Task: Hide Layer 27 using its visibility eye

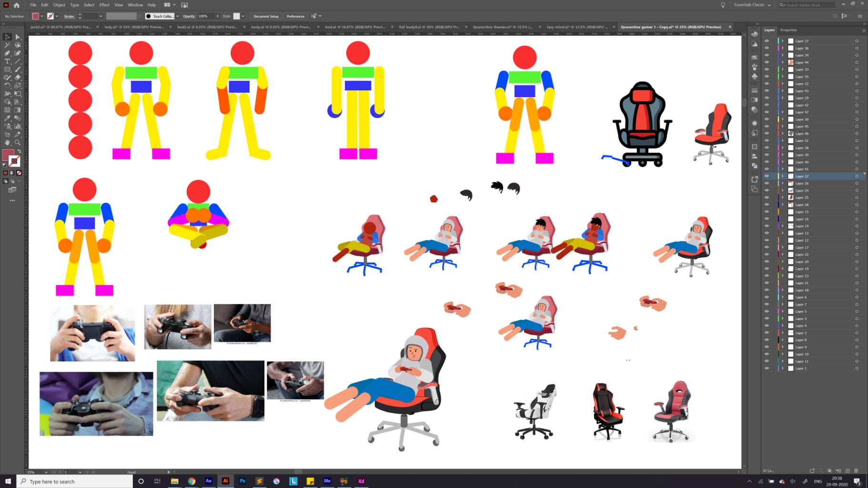Action: coord(766,176)
